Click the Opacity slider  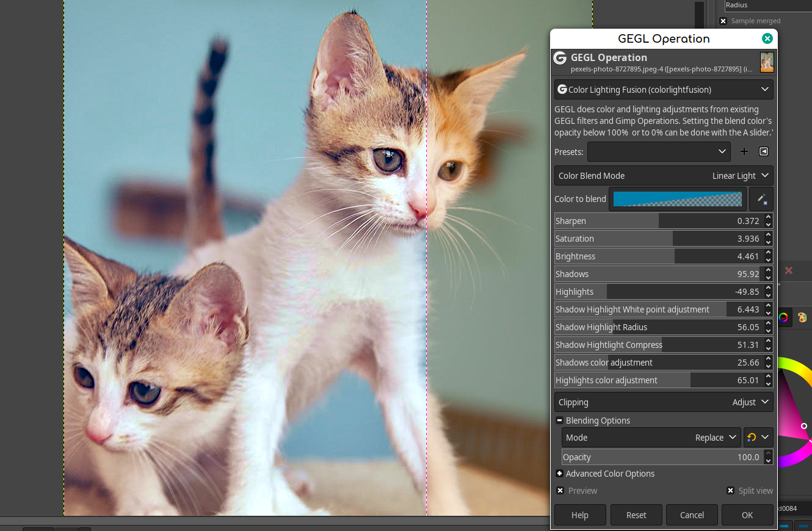pyautogui.click(x=662, y=457)
